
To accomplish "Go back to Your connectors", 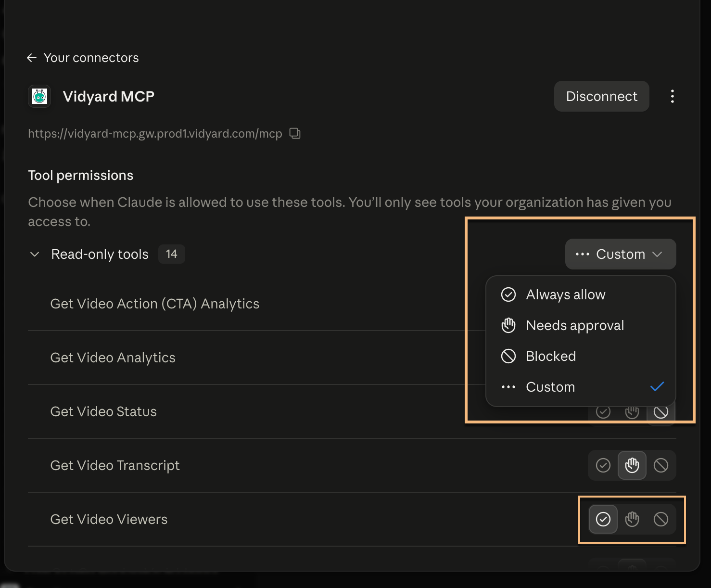I will point(83,58).
